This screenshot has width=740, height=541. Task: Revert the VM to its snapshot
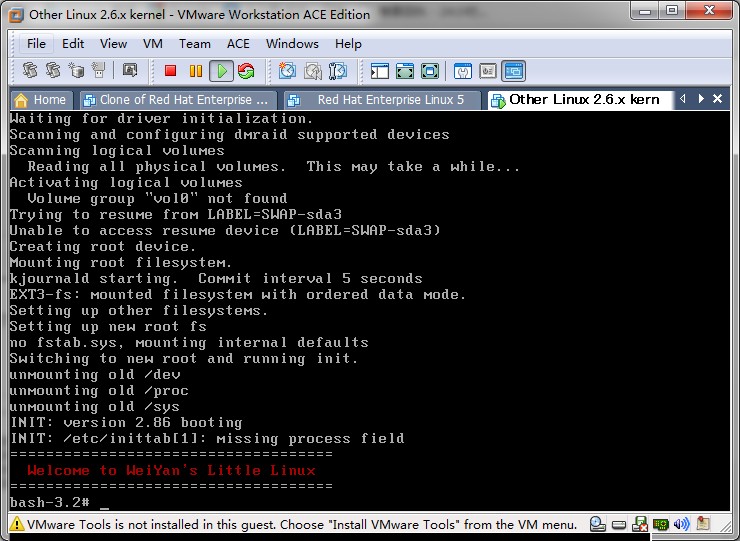coord(312,71)
